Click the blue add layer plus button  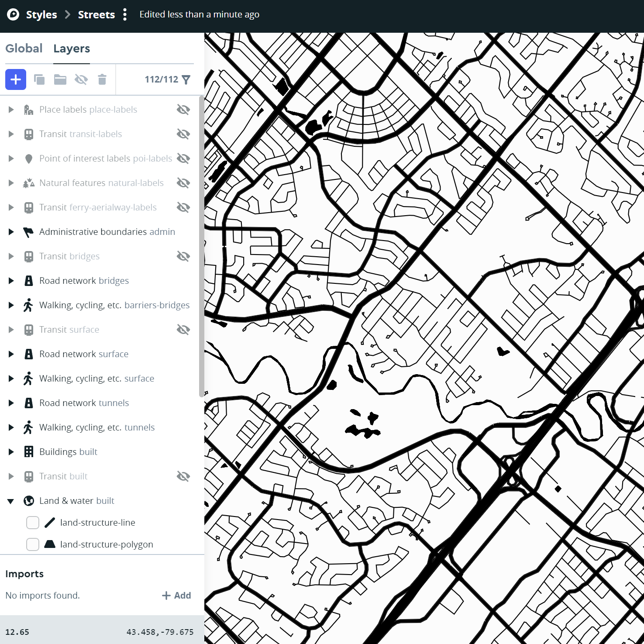click(16, 79)
